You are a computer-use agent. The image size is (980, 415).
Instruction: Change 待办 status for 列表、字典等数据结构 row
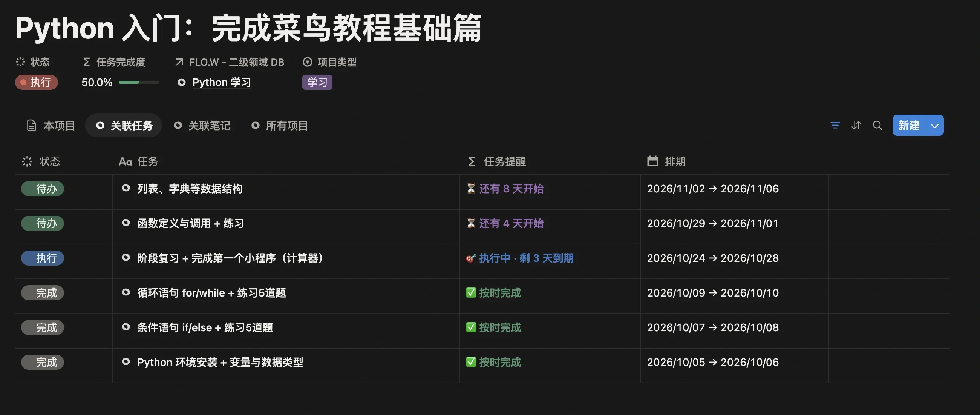(x=43, y=189)
